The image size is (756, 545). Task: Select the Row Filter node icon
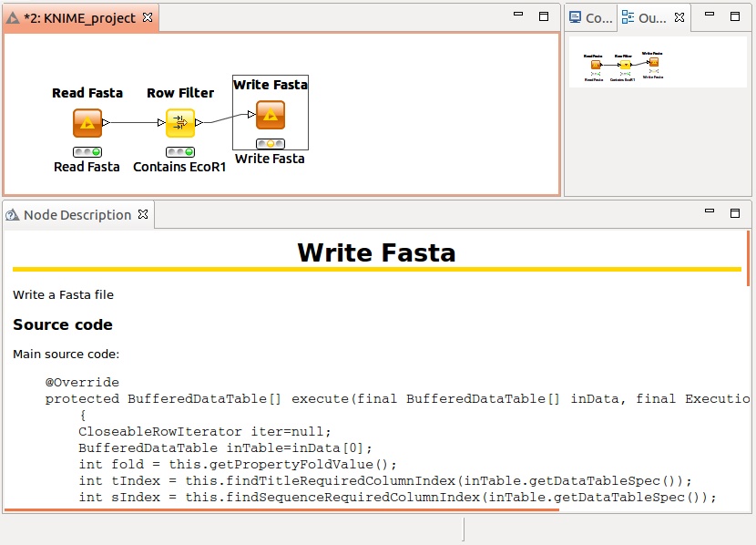point(179,123)
